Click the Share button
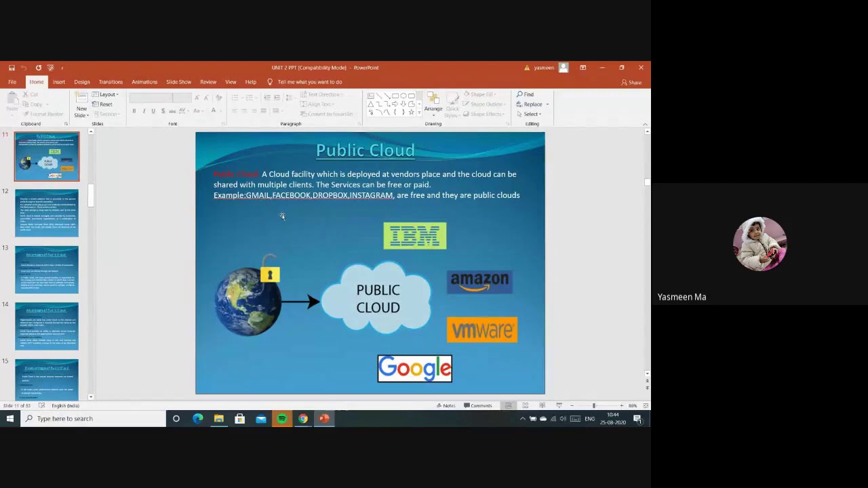 (x=631, y=83)
